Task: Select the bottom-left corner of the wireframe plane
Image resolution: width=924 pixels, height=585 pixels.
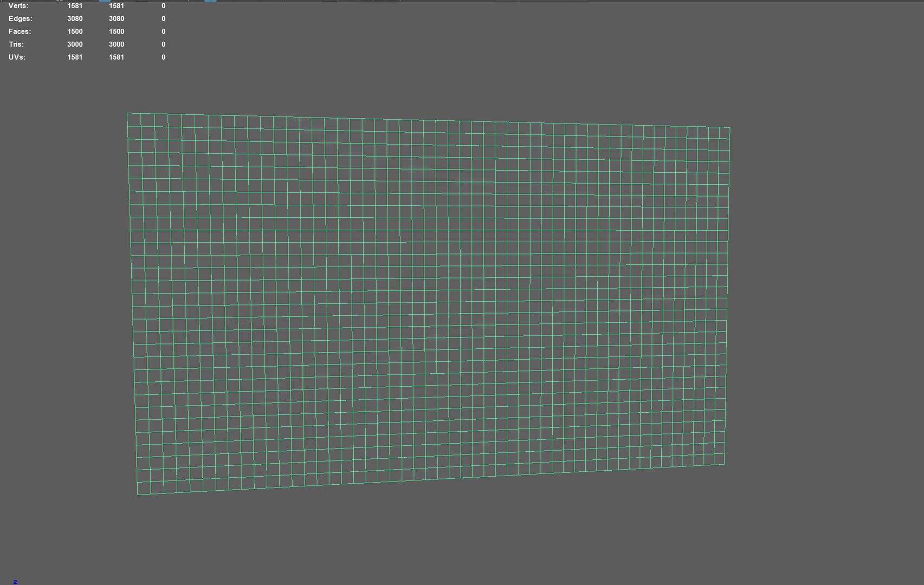Action: 138,494
